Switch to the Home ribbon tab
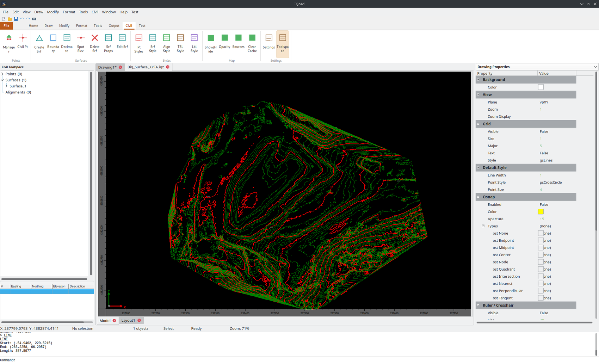 coord(33,26)
